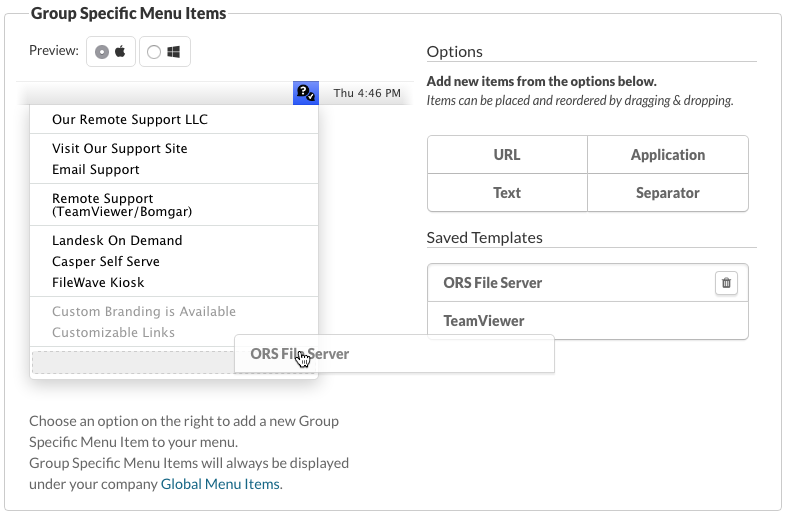Add a new Separator menu item
This screenshot has width=785, height=514.
(x=668, y=193)
